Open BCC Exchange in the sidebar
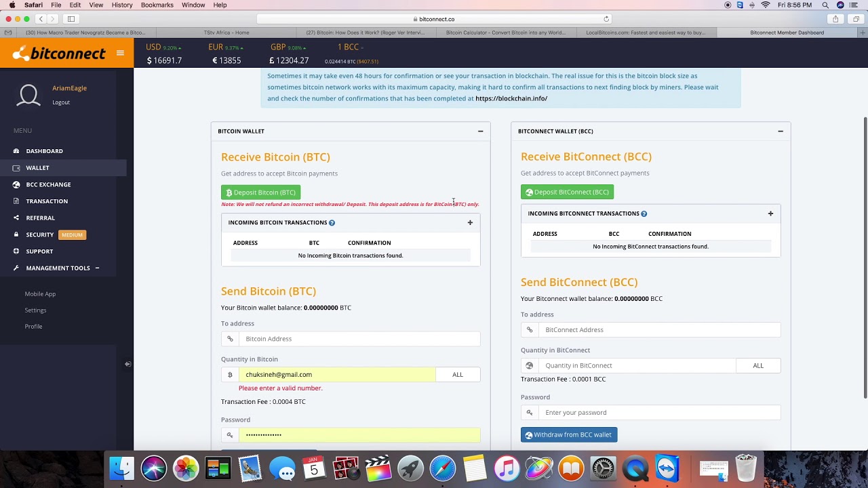Viewport: 868px width, 488px height. click(48, 184)
